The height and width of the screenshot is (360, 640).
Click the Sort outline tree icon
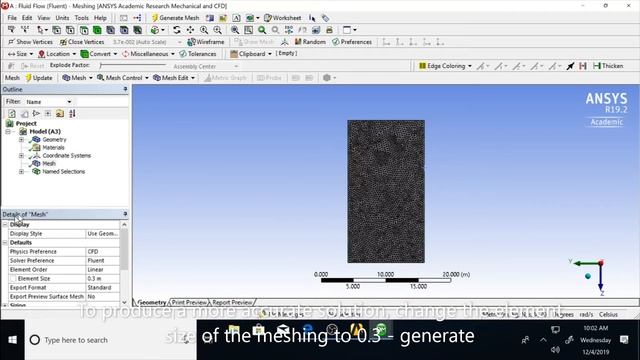pyautogui.click(x=72, y=113)
